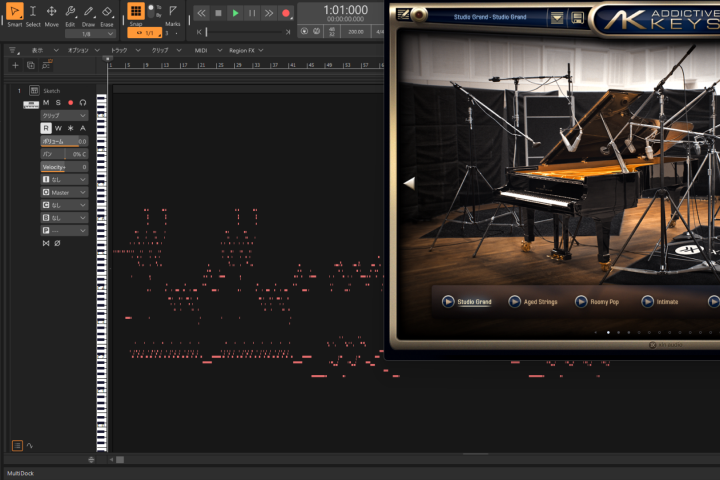Screen dimensions: 720x480
Task: Toggle the freeze snowflake on Sketch track
Action: click(71, 128)
